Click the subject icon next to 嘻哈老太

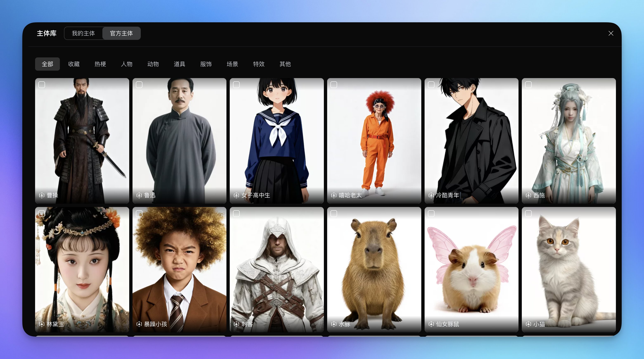[334, 195]
